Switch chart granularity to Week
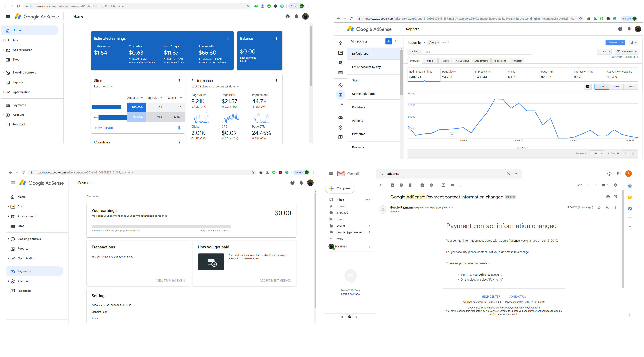The width and height of the screenshot is (644, 357). (616, 86)
